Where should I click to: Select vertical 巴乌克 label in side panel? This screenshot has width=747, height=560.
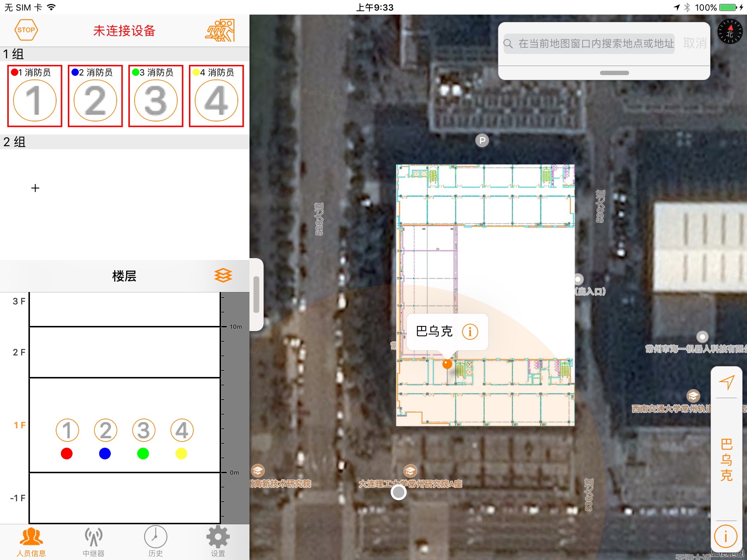pos(726,460)
